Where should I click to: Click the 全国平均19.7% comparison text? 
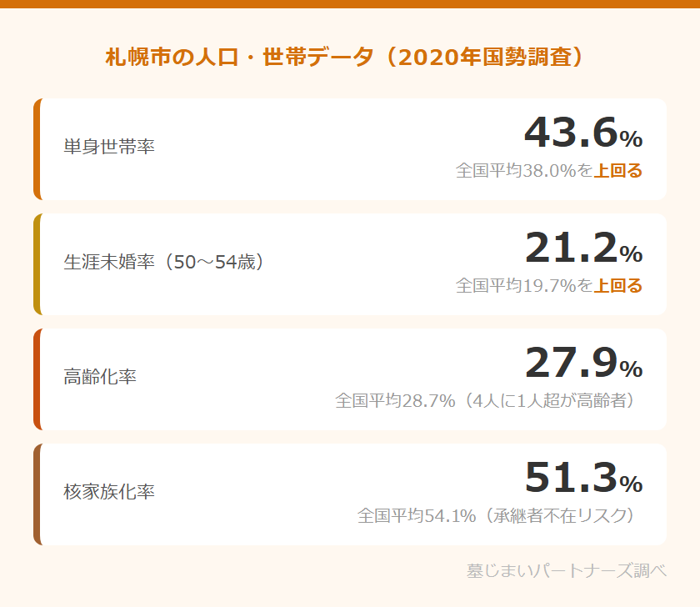tap(523, 286)
